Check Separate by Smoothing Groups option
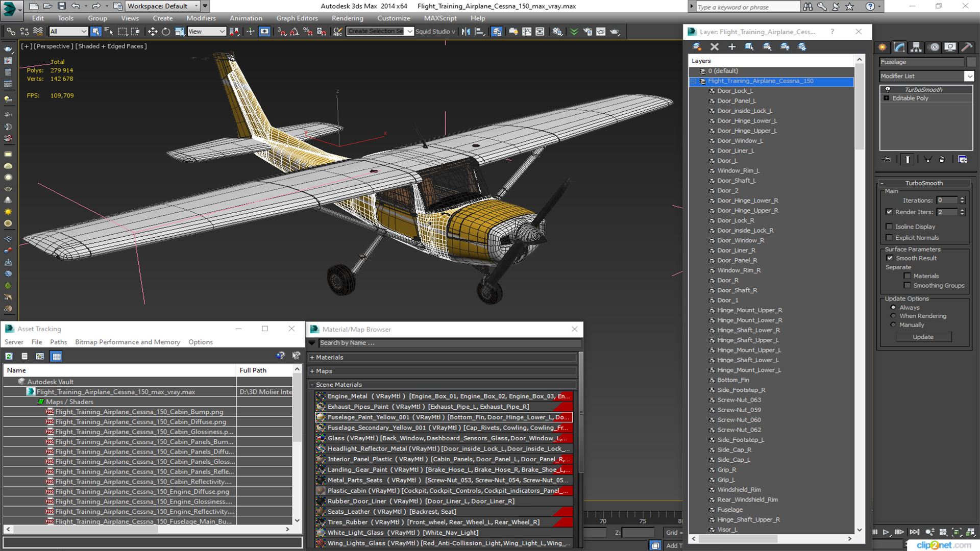 [907, 286]
